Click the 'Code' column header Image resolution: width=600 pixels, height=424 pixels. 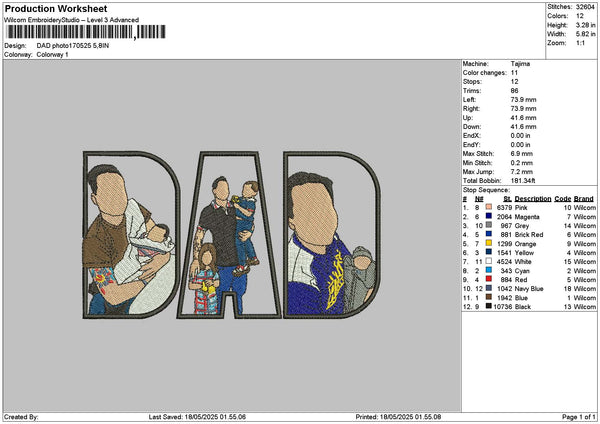point(562,199)
